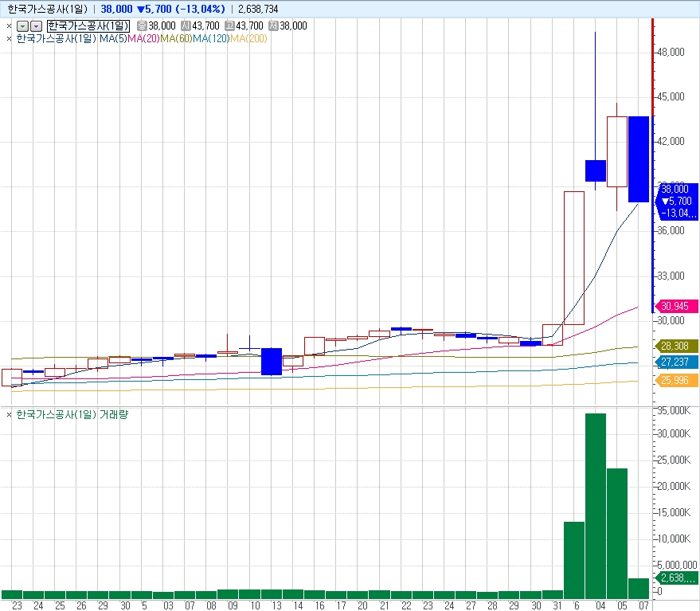The height and width of the screenshot is (611, 700).
Task: Click the orange MA(200) legend label
Action: tap(248, 38)
